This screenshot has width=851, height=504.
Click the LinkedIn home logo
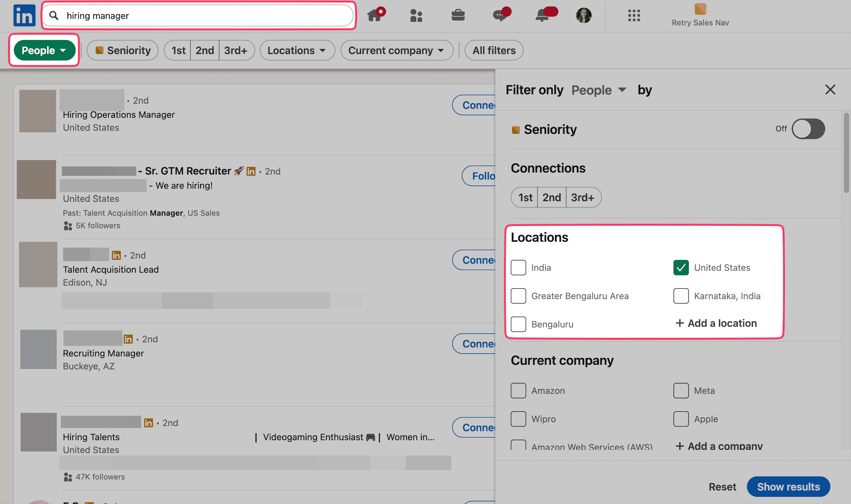click(24, 16)
